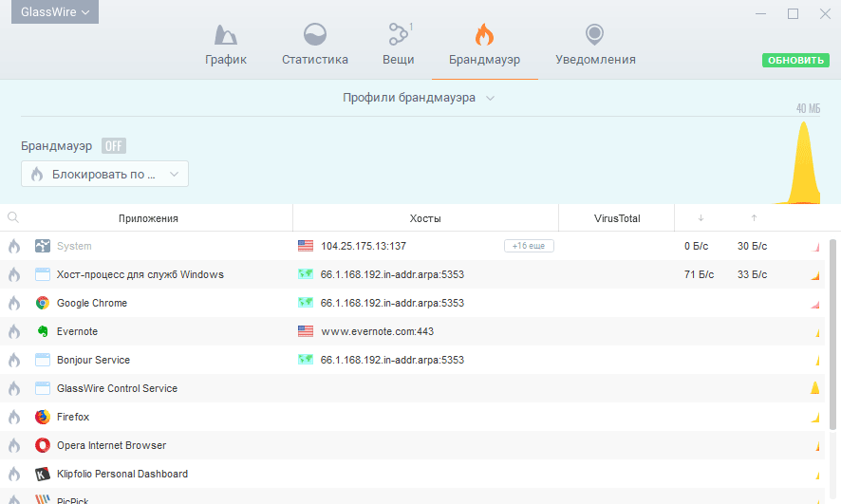Expand the Профили брандмауэра dropdown
841x504 pixels.
tap(419, 98)
